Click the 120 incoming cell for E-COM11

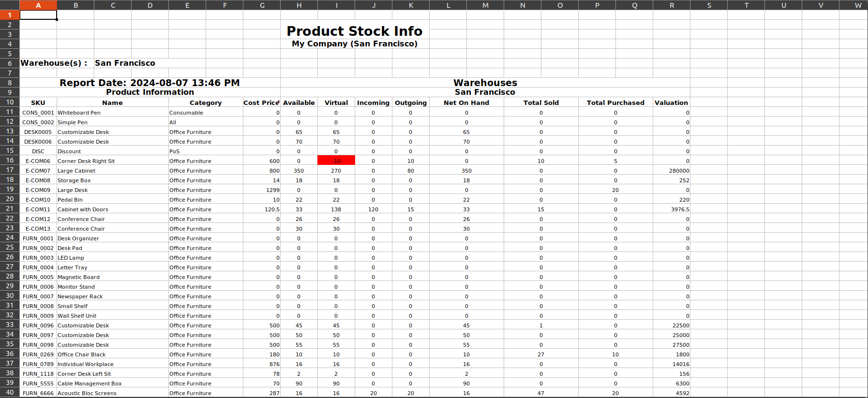(x=374, y=209)
